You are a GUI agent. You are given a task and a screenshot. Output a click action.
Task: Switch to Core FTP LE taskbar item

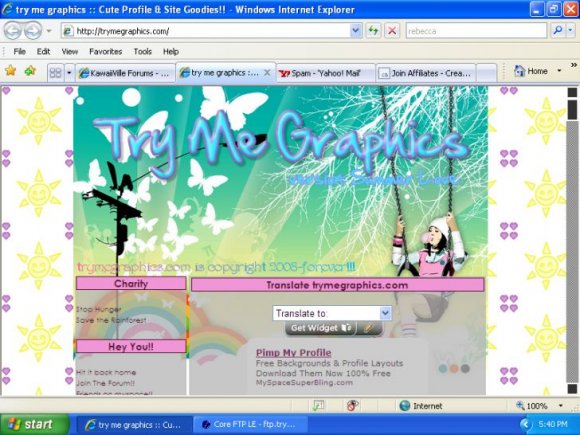[x=250, y=425]
